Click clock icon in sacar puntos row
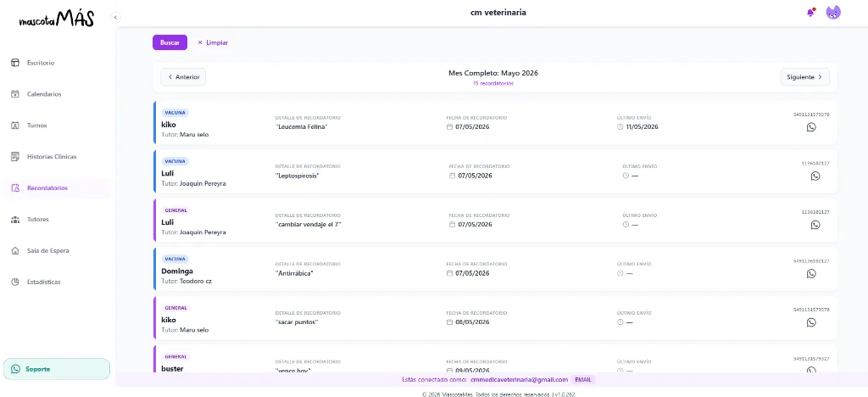The height and width of the screenshot is (397, 868). (x=620, y=322)
